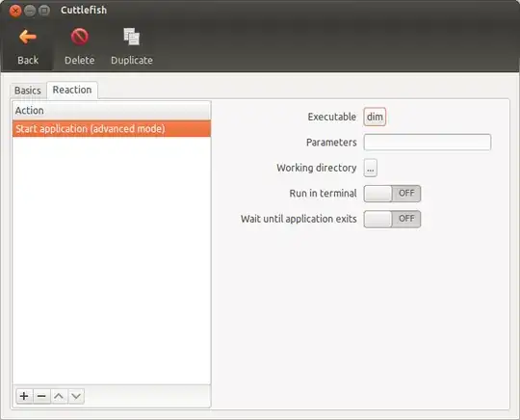Go back with the Back arrow

pos(28,46)
